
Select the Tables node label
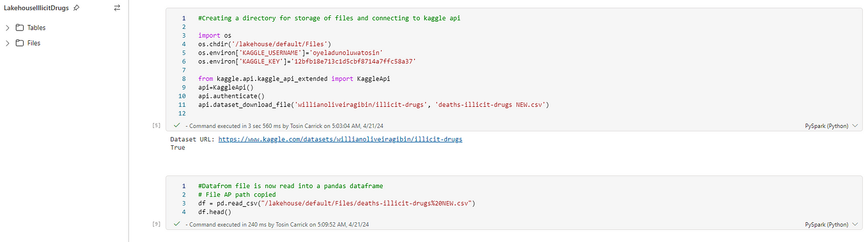(x=36, y=28)
